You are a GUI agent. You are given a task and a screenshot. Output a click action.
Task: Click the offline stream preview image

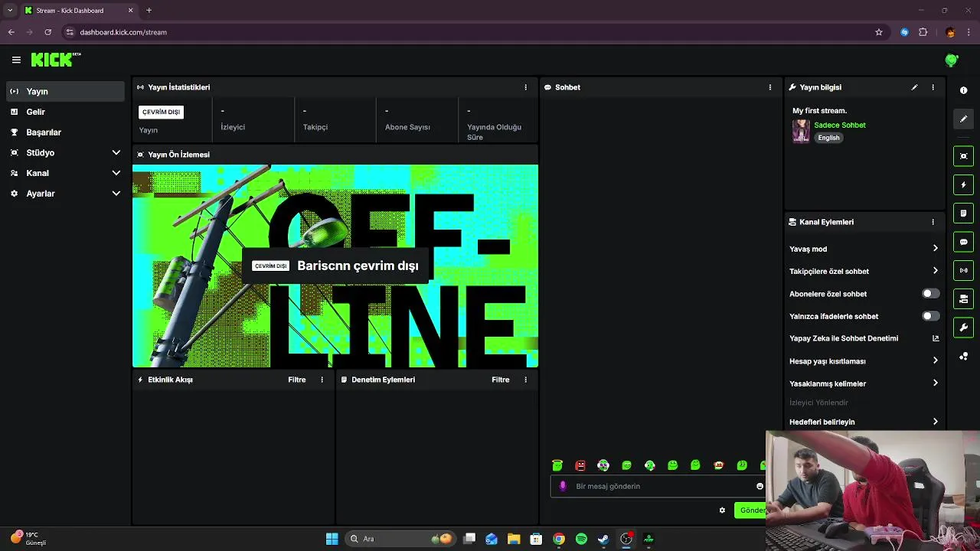(335, 266)
